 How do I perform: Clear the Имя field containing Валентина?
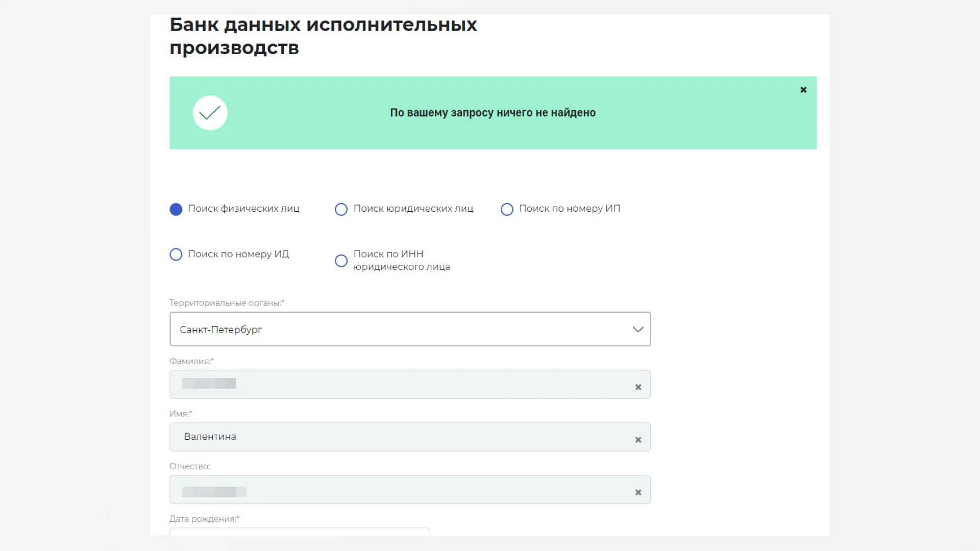coord(638,440)
